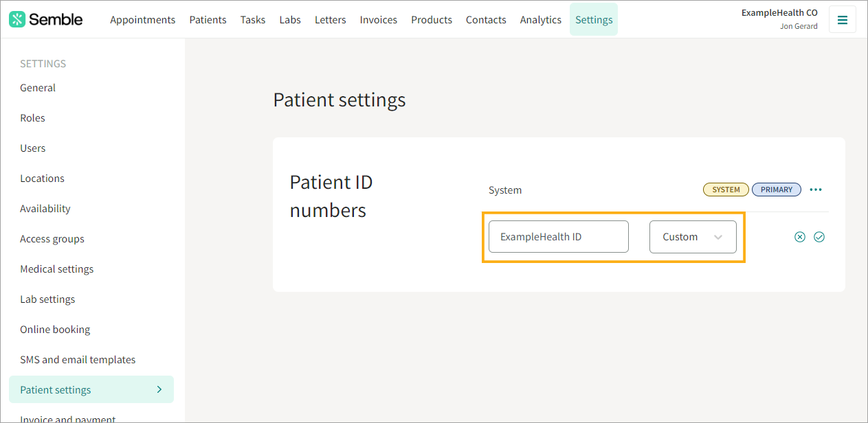Image resolution: width=868 pixels, height=423 pixels.
Task: Click the PRIMARY badge
Action: pos(776,189)
